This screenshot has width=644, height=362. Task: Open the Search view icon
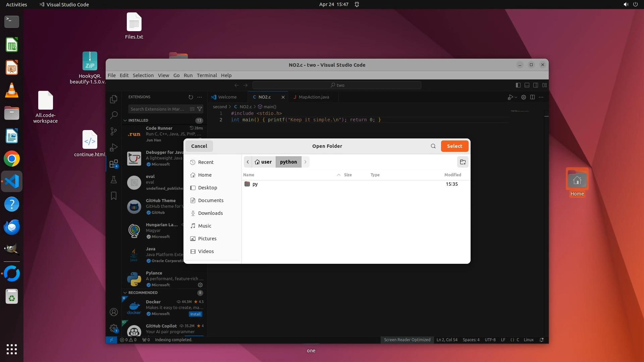pos(114,115)
